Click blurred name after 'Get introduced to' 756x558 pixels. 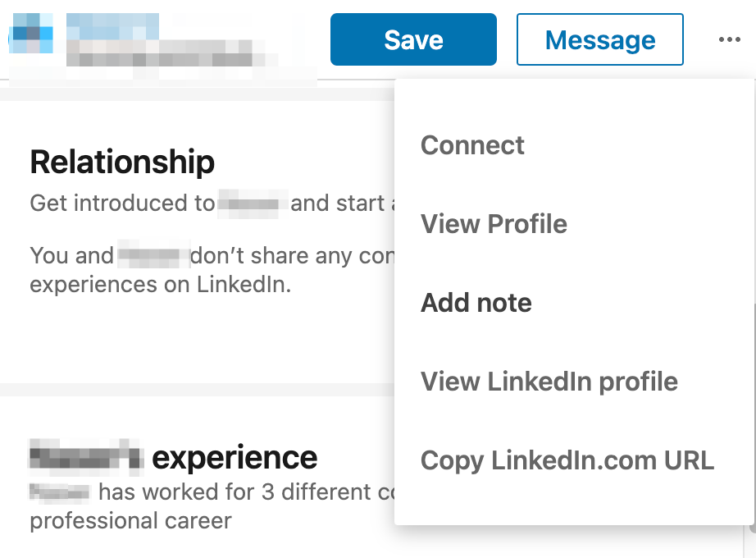pos(253,204)
